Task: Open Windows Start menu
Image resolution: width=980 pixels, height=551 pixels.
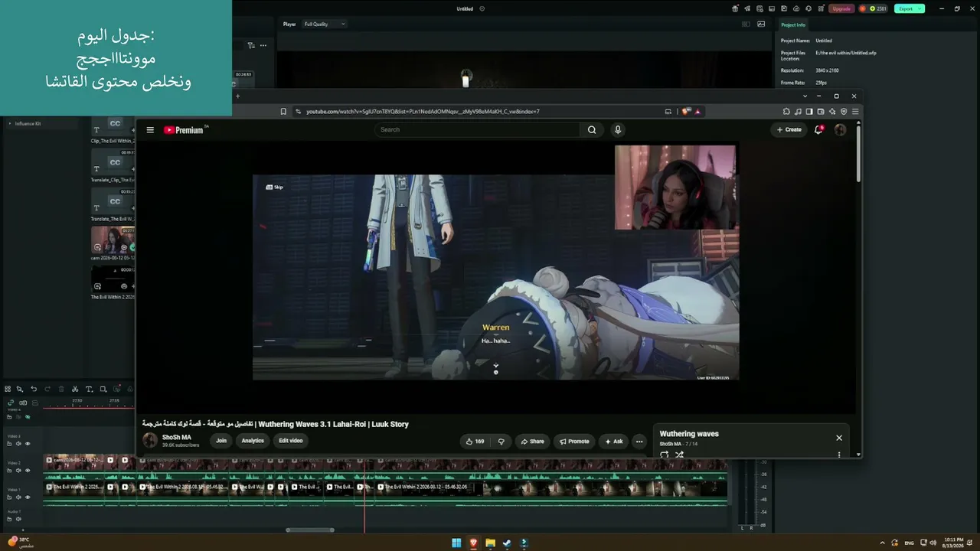Action: [x=456, y=543]
